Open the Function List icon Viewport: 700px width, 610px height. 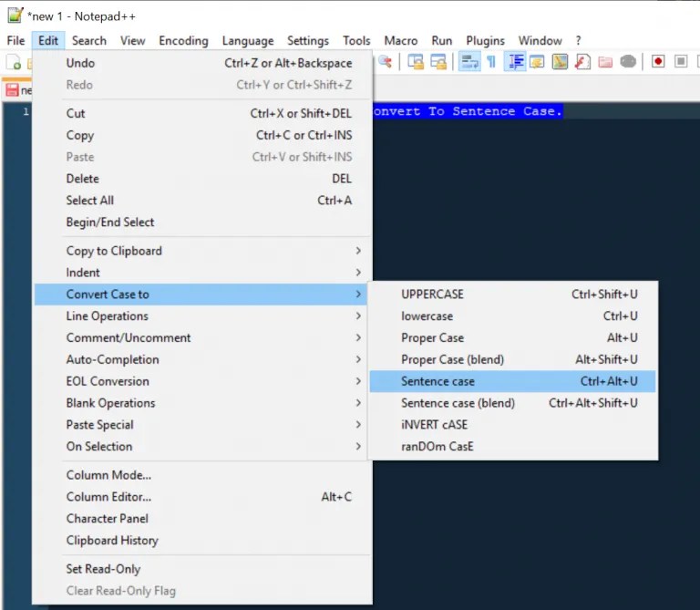pos(582,62)
